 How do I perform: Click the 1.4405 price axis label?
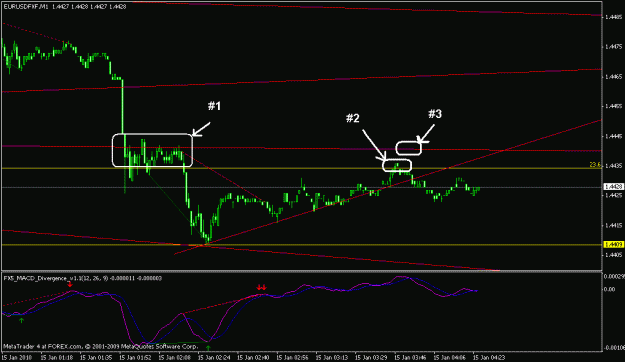click(613, 255)
